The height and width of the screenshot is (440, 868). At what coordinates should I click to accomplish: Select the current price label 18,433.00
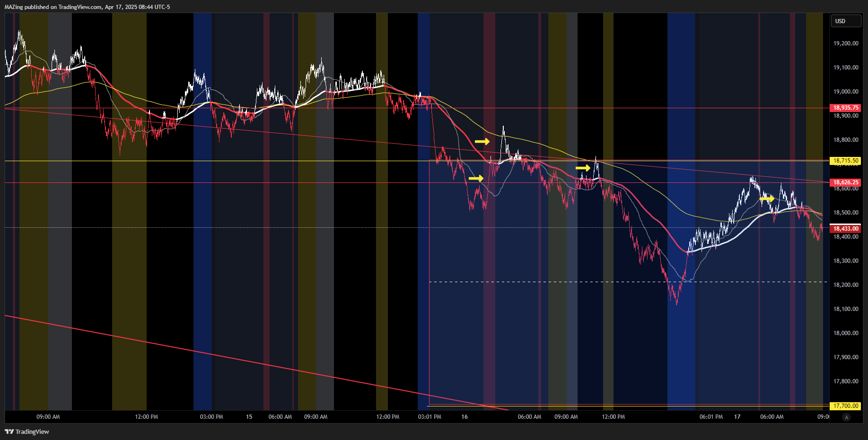(846, 229)
